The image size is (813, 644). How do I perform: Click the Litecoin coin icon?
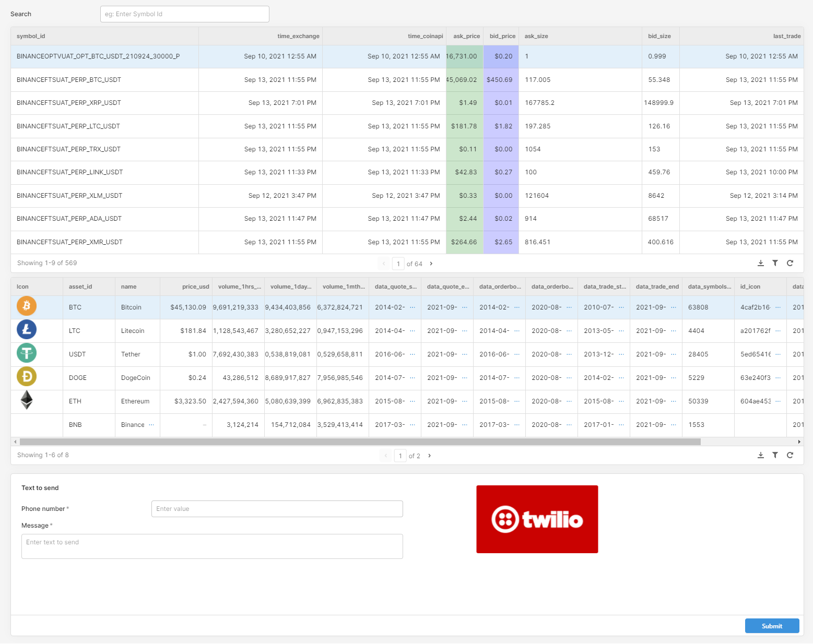27,329
